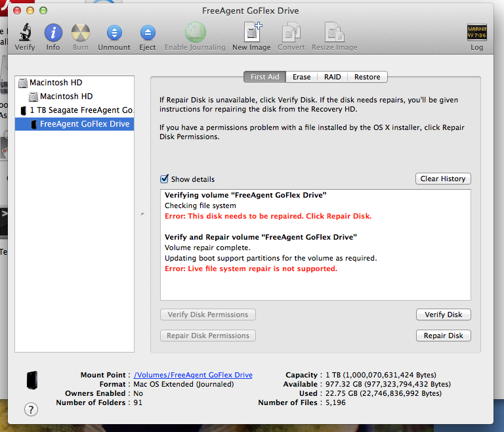
Task: Click the Format value 'Mac OS Extended (Journaled)'
Action: [184, 384]
